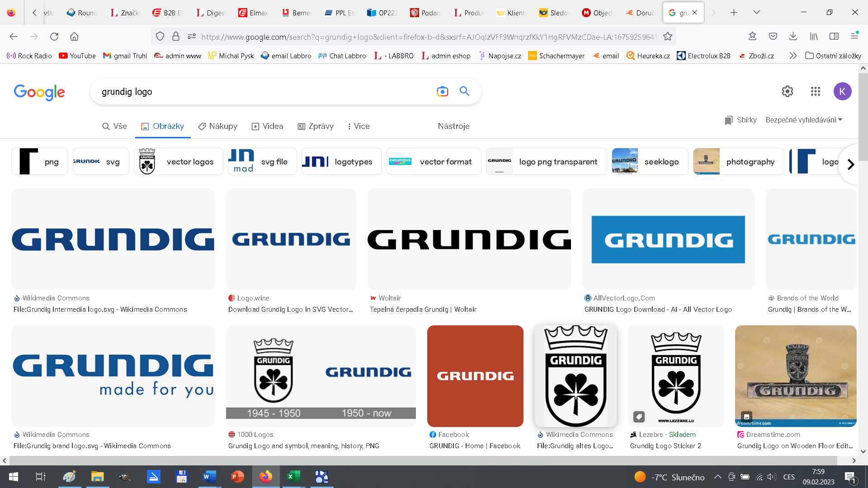Expand the Bezpečné vyhledávání dropdown

[x=804, y=120]
